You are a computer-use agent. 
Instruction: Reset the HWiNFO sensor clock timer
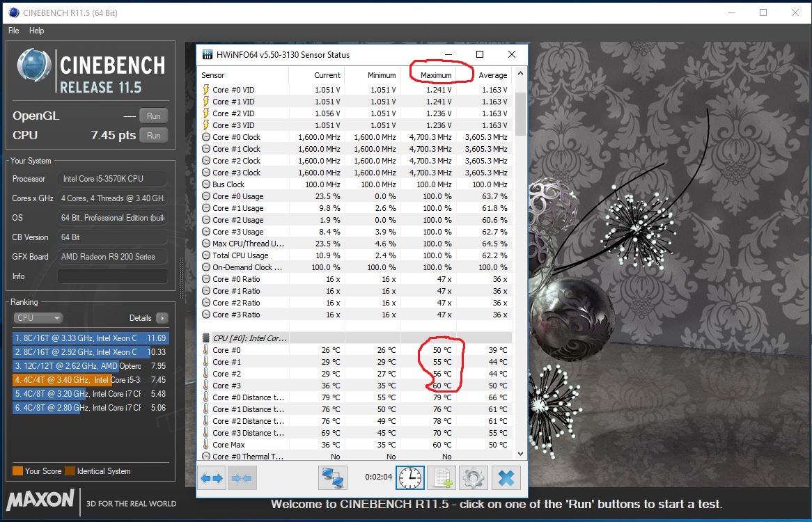click(x=410, y=477)
